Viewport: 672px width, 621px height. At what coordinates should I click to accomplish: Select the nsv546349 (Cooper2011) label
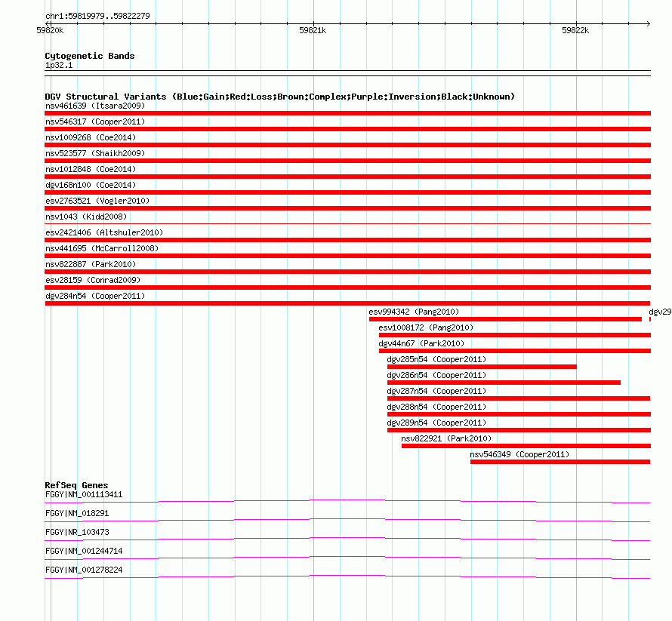coord(519,454)
